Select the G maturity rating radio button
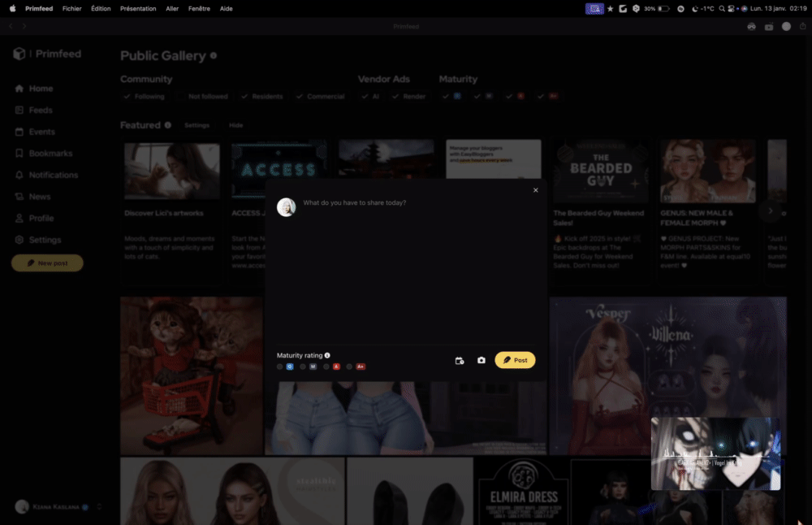 pos(279,367)
